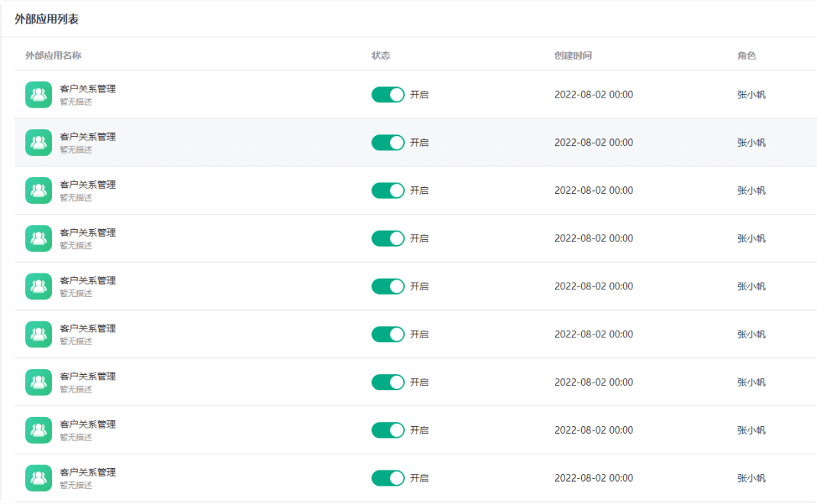
Task: Turn off the last row's status switch
Action: (388, 478)
